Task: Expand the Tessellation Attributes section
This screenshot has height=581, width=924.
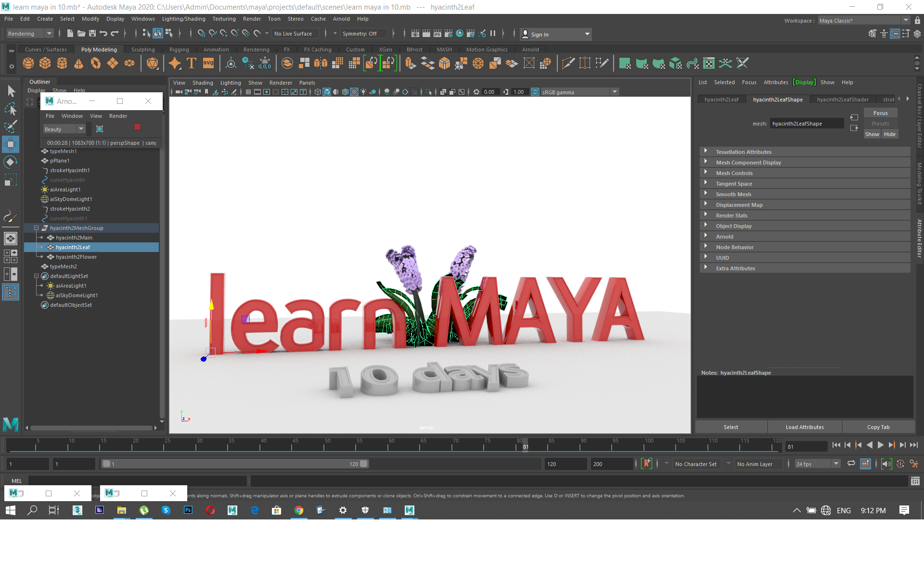Action: click(805, 152)
